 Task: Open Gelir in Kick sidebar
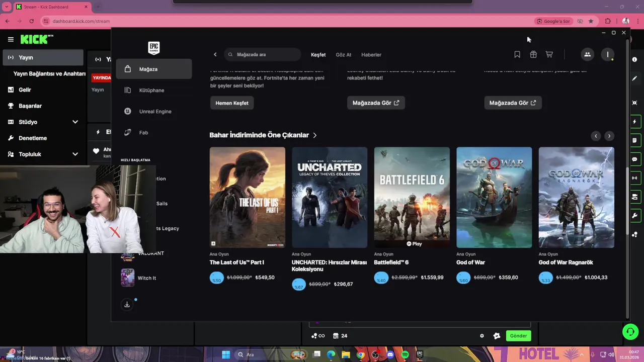[43, 89]
